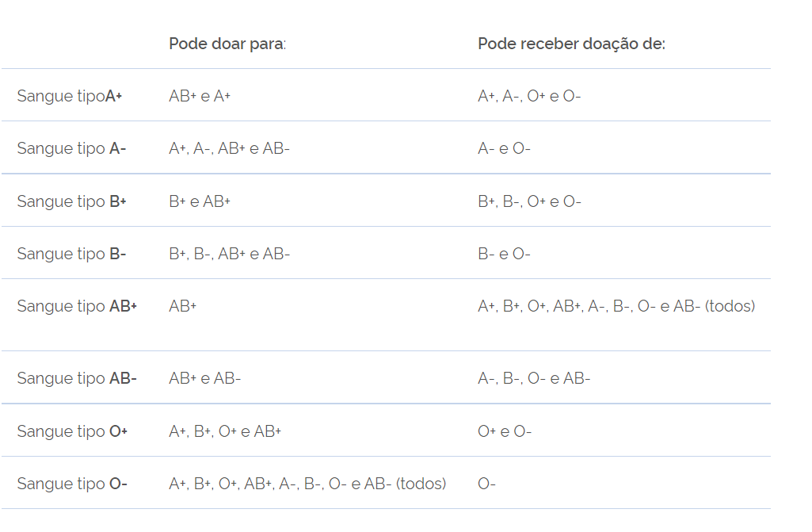Click 'AB+ e A+' donation cell

[x=200, y=96]
